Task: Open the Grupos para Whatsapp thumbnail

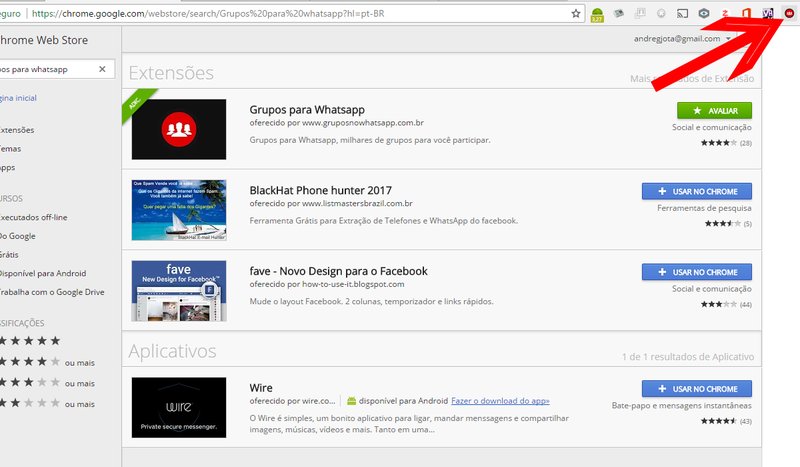Action: (x=179, y=129)
